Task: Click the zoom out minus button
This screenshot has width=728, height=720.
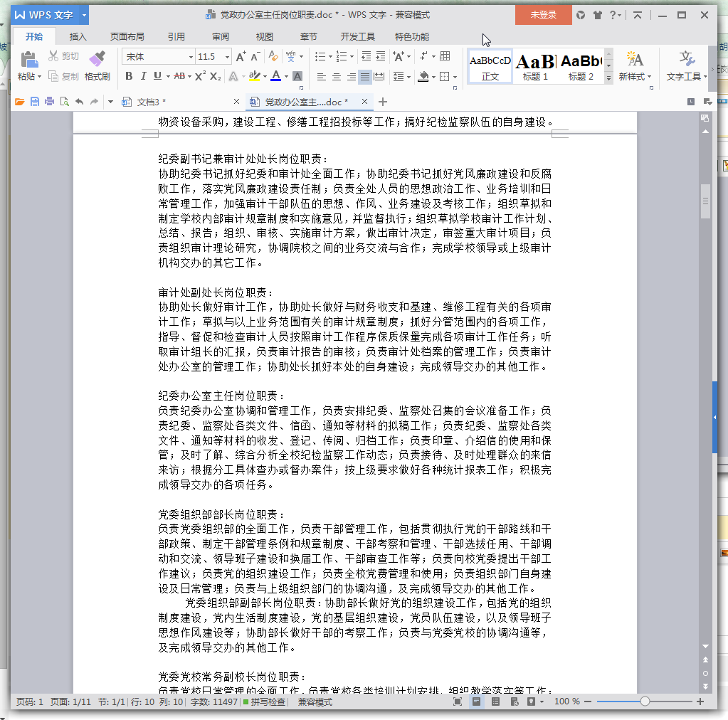Action: tap(588, 702)
